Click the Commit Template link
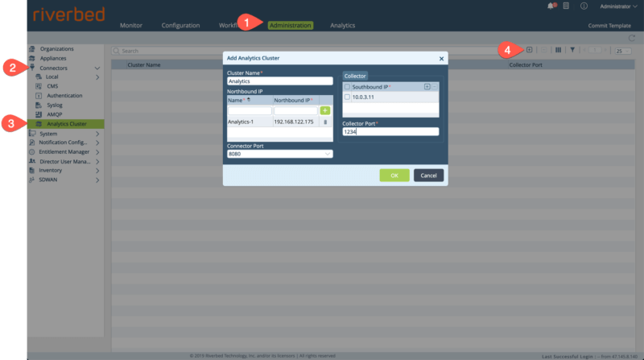This screenshot has height=360, width=644. [x=609, y=26]
